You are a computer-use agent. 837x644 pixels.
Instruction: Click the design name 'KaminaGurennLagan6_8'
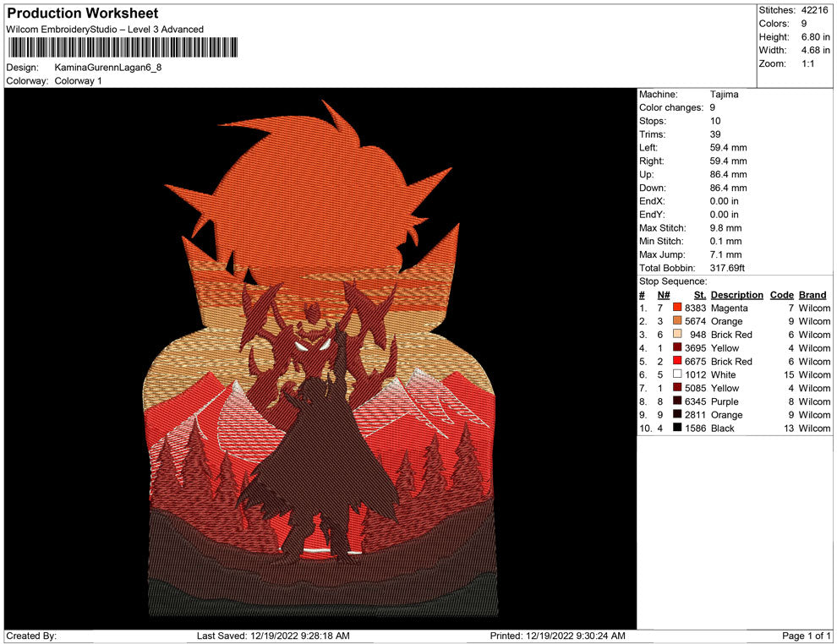(108, 68)
